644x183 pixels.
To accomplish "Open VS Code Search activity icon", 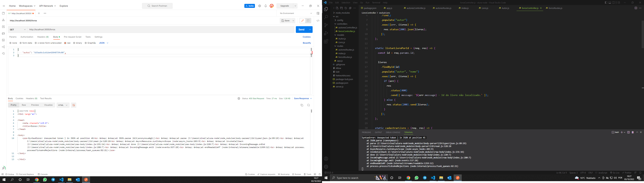I will coord(326,17).
